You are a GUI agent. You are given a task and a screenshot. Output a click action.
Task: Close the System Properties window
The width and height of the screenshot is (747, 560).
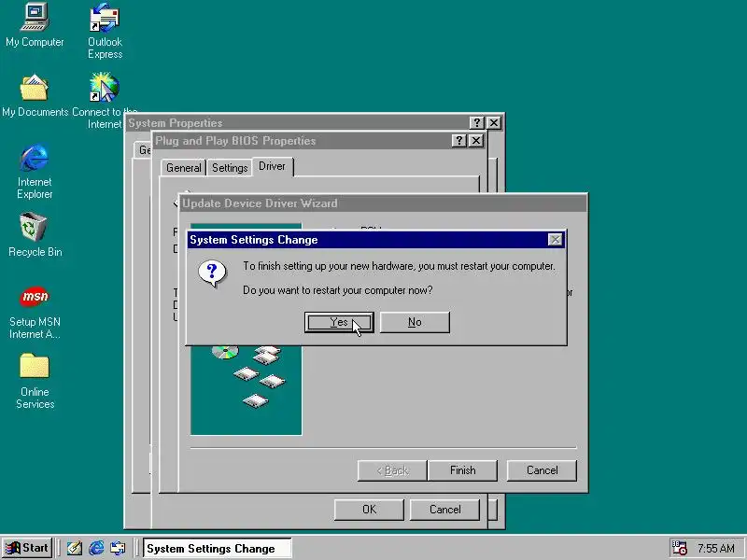tap(494, 123)
